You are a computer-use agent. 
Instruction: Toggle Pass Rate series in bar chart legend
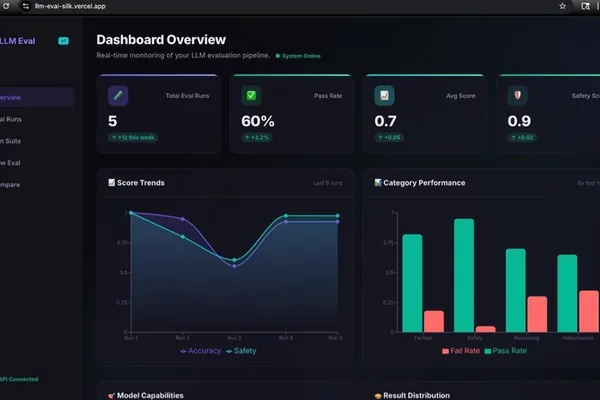click(x=505, y=351)
